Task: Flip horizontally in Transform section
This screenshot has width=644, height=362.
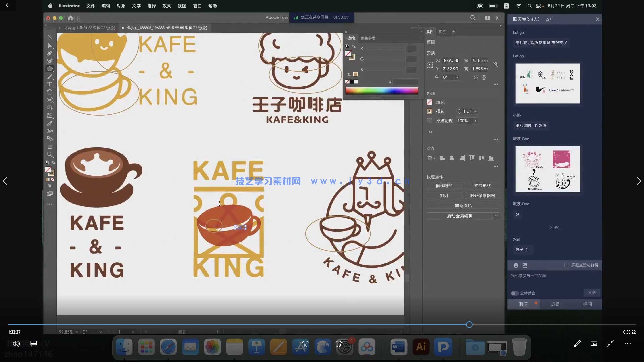Action: click(476, 77)
